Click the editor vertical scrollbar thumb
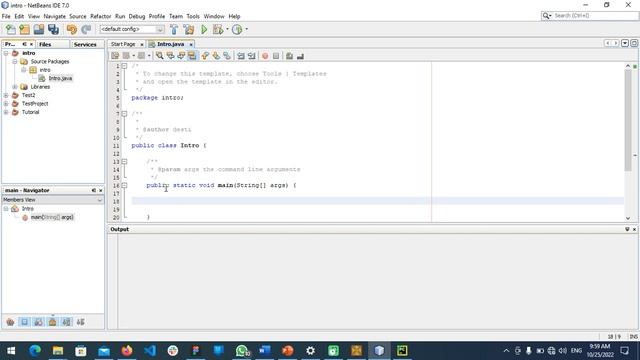 point(628,120)
